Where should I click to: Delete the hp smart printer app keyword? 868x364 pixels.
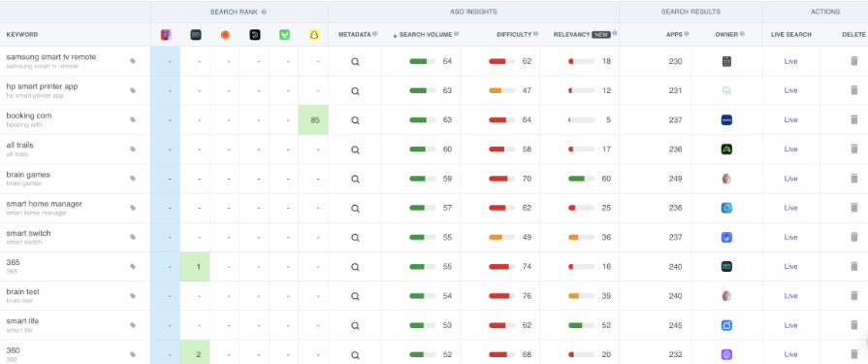tap(854, 90)
